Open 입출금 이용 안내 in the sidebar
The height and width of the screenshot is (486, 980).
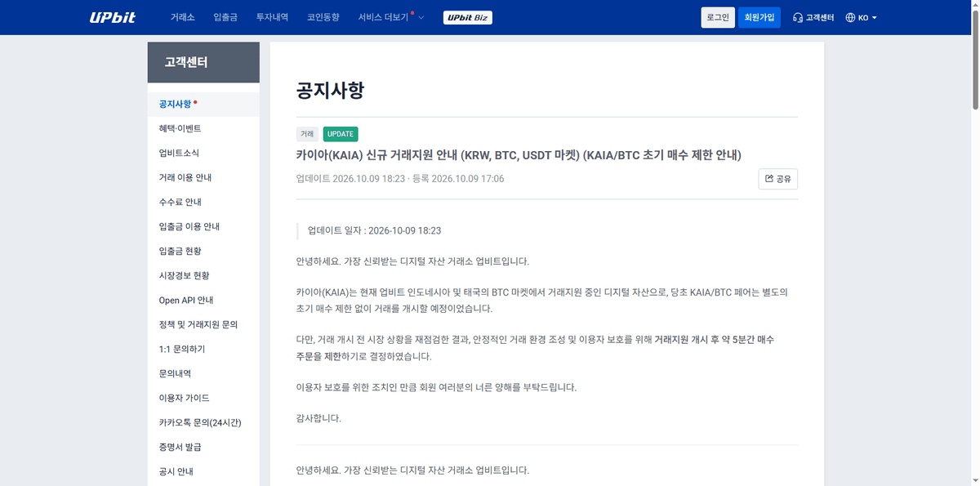point(203,226)
